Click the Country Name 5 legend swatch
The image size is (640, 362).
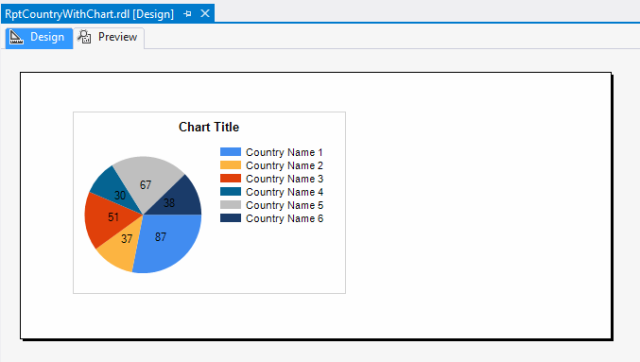click(231, 205)
